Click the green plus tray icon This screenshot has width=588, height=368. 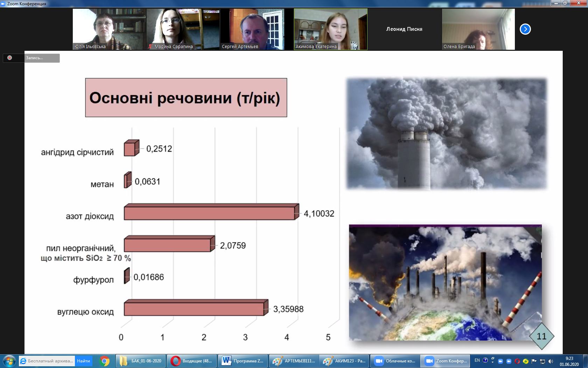(526, 361)
